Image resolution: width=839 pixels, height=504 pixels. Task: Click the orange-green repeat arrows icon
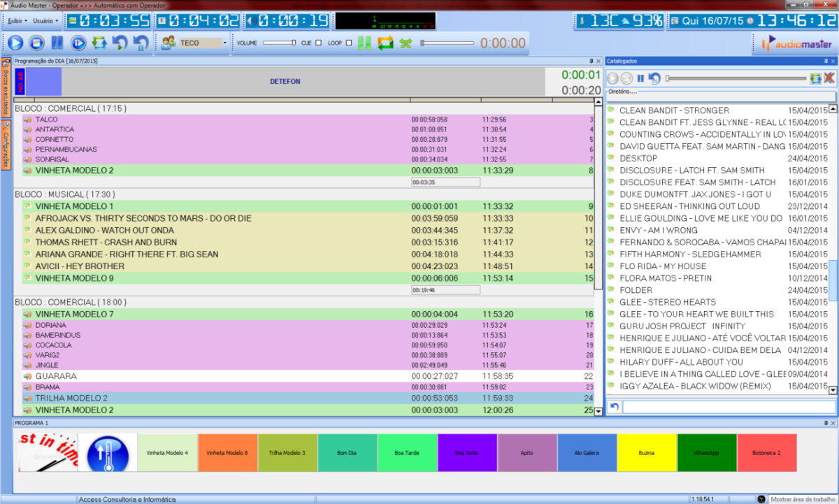pyautogui.click(x=385, y=43)
